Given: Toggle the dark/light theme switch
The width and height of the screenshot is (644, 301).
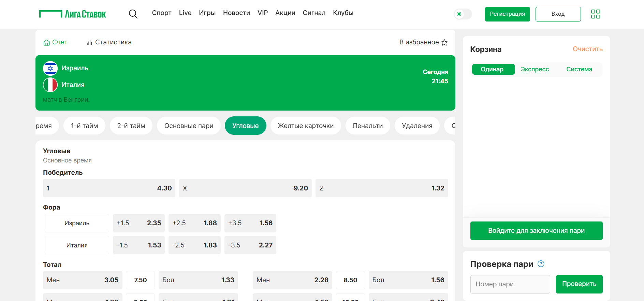Looking at the screenshot, I should click(x=463, y=14).
